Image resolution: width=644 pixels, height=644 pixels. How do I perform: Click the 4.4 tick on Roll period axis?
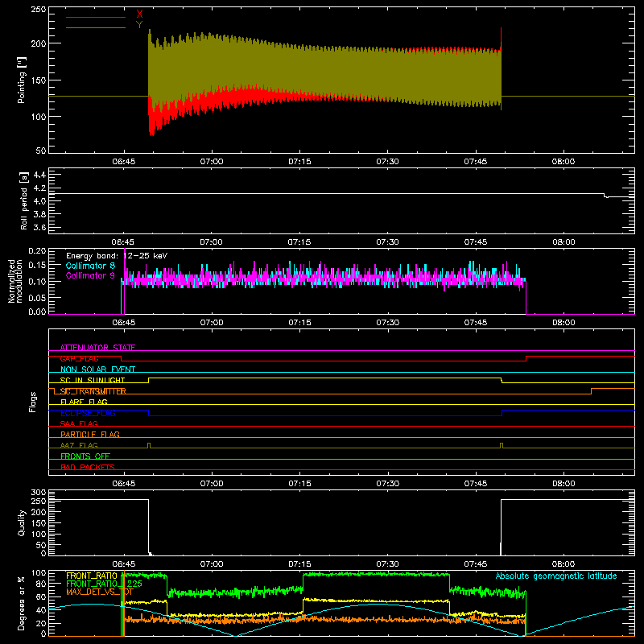[39, 175]
